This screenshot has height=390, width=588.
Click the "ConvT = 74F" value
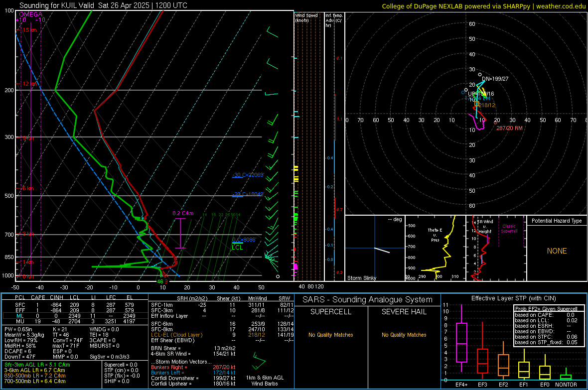pos(68,340)
